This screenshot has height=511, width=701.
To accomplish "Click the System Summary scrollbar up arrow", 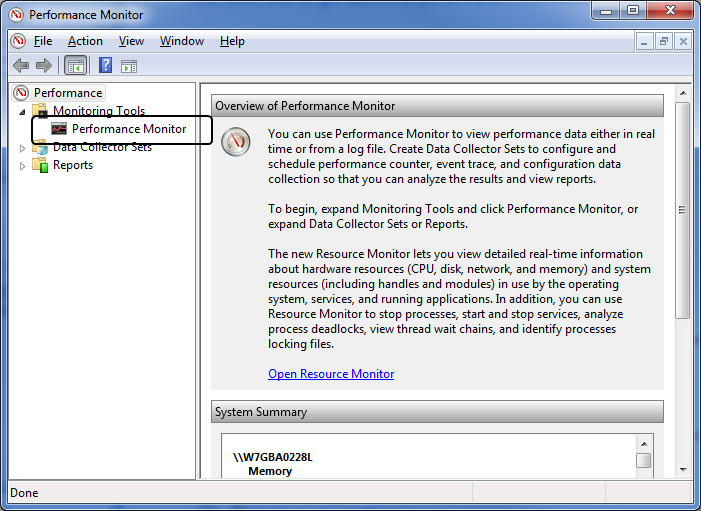I will (644, 443).
